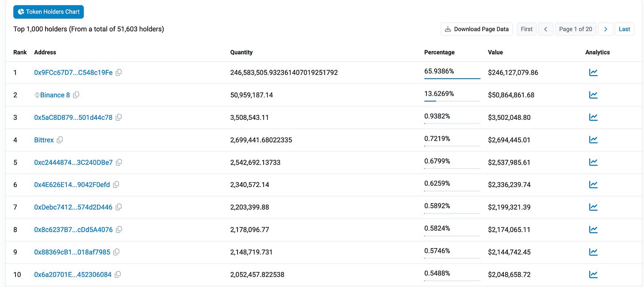
Task: Copy address 0xc2444874...3C240DBe7
Action: tap(119, 162)
